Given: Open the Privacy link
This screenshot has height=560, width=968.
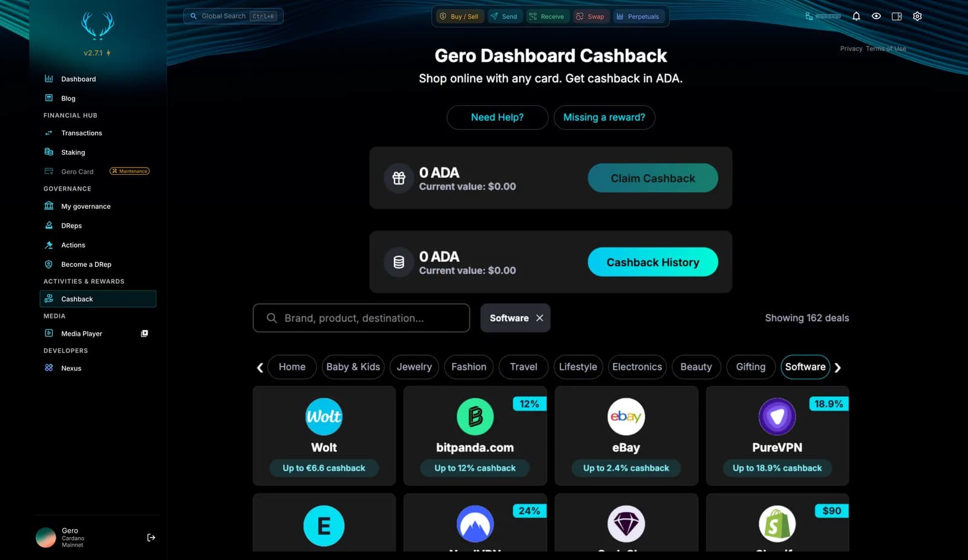Looking at the screenshot, I should click(851, 49).
